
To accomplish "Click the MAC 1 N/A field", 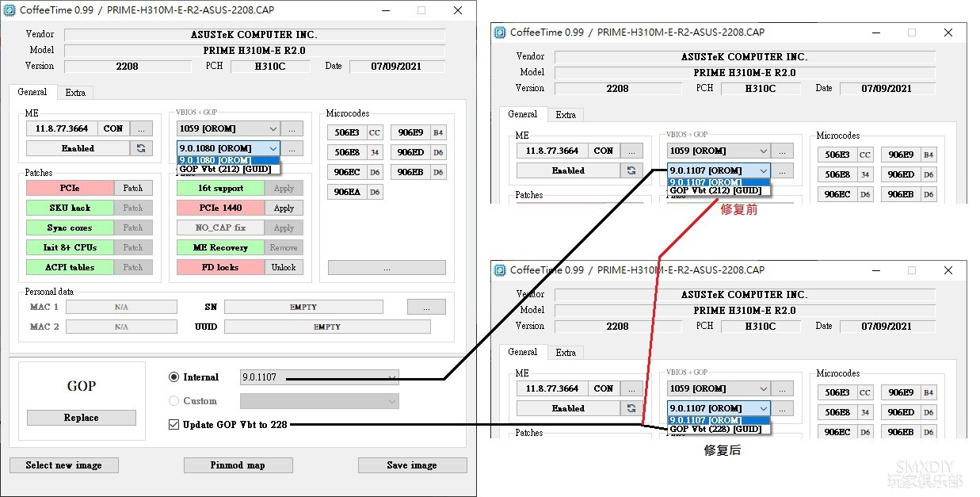I will 121,307.
